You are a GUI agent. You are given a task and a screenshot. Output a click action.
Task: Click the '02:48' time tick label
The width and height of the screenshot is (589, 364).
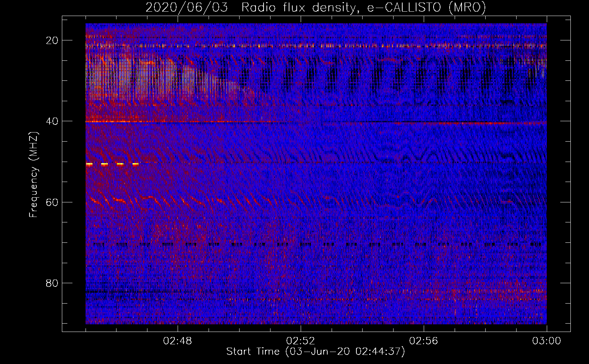pyautogui.click(x=178, y=341)
